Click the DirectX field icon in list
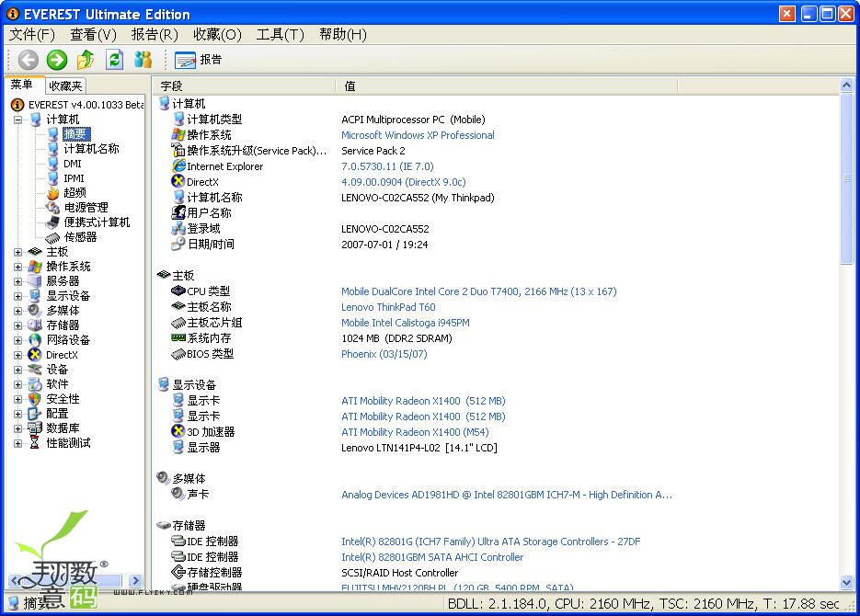The height and width of the screenshot is (616, 860). pos(178,181)
